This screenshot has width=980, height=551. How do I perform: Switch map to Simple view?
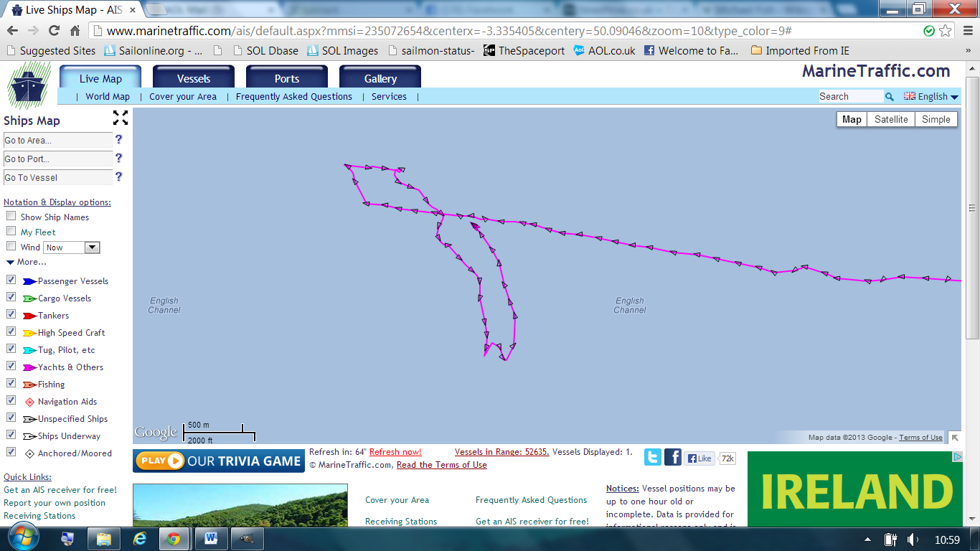pos(936,119)
